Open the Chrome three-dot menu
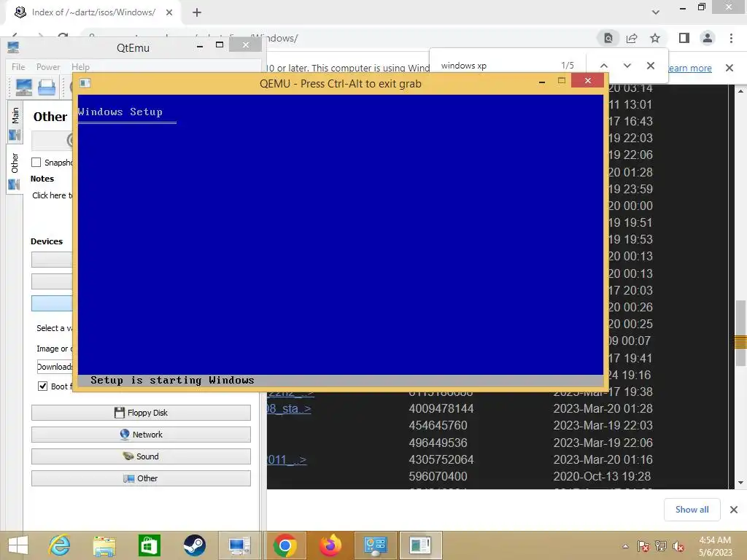 pyautogui.click(x=731, y=38)
